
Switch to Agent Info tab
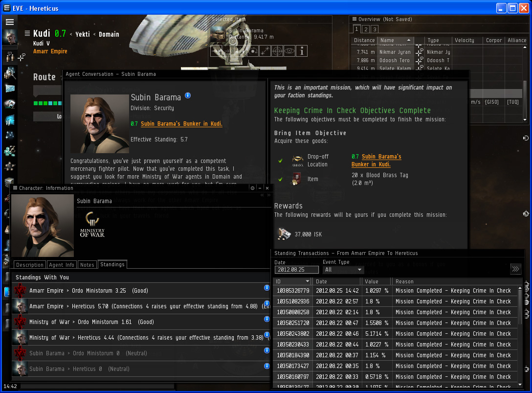pyautogui.click(x=62, y=265)
